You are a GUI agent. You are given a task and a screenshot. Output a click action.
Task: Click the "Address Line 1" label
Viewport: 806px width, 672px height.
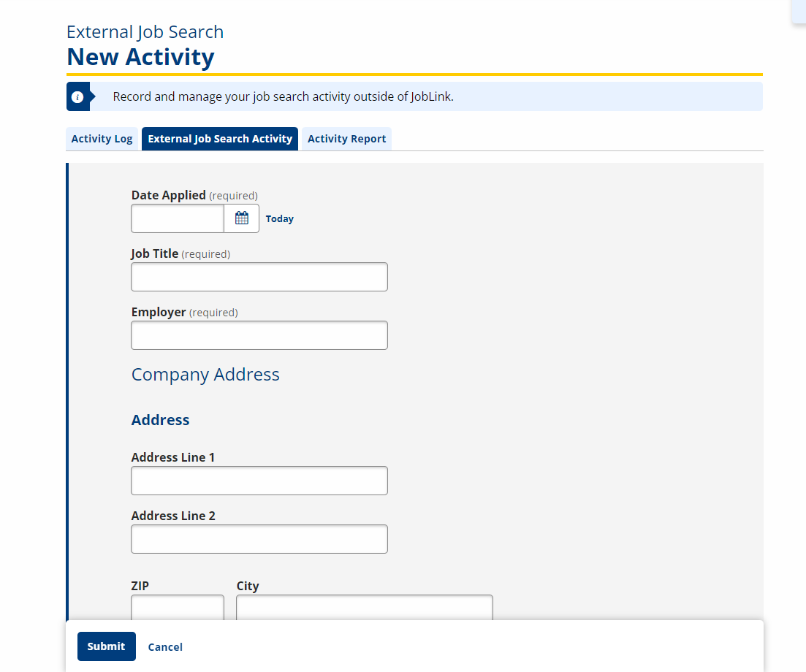click(x=173, y=457)
